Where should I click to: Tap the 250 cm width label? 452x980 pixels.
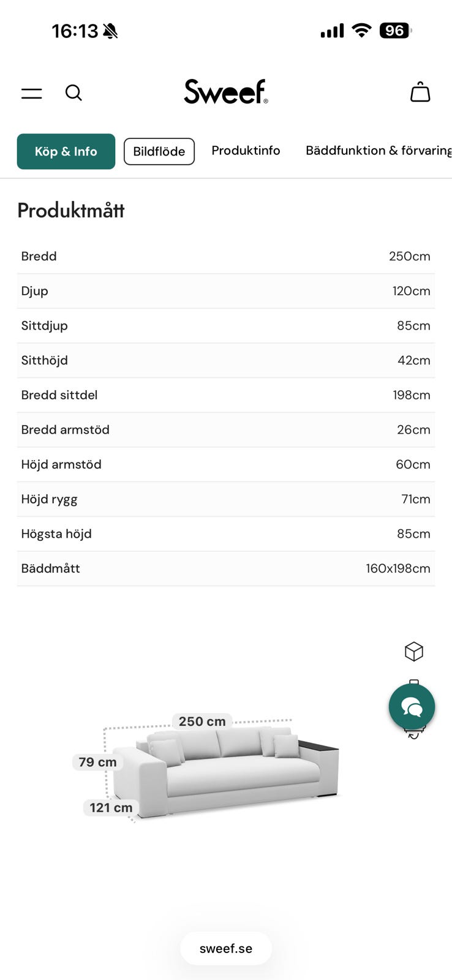click(202, 722)
